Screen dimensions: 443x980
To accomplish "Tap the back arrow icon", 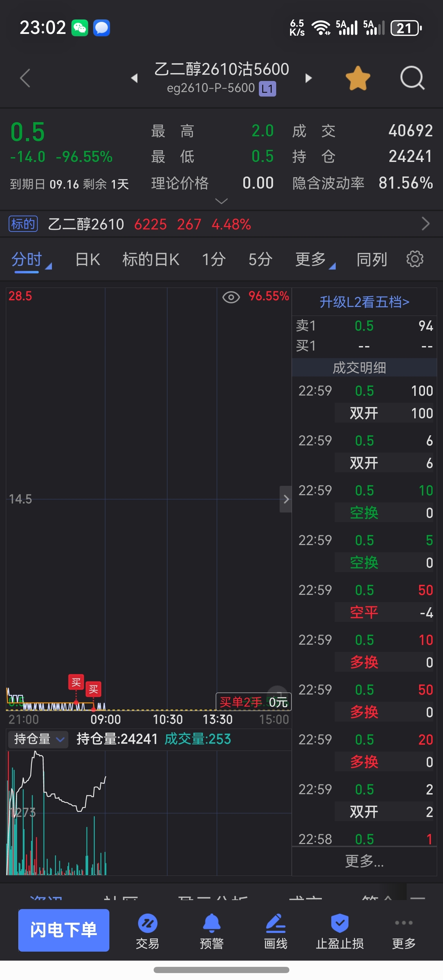I will (25, 78).
